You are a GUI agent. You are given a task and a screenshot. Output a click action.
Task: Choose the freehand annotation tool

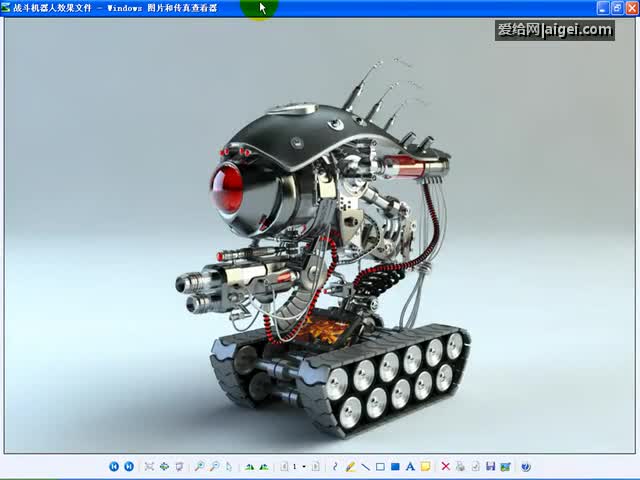point(335,467)
